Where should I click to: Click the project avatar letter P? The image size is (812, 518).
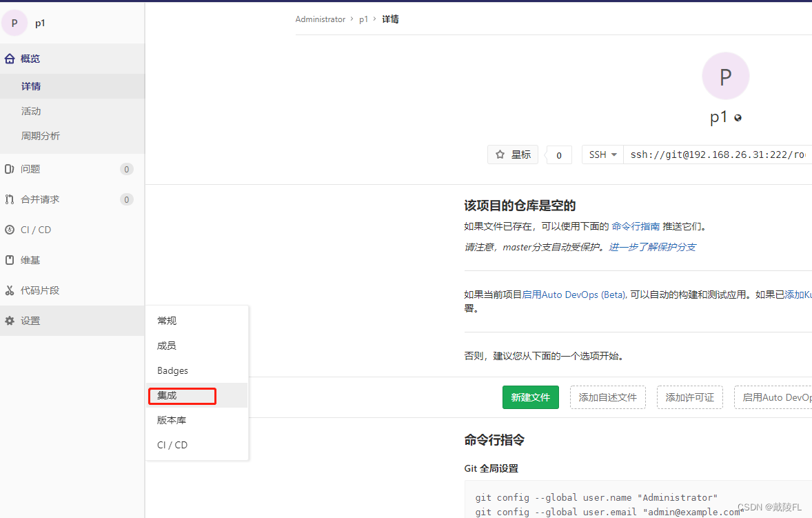(x=725, y=76)
